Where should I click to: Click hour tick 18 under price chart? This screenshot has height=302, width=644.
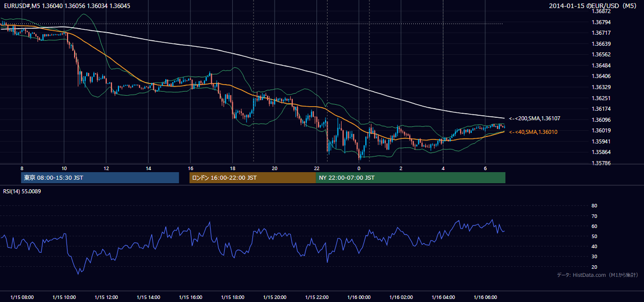(233, 168)
